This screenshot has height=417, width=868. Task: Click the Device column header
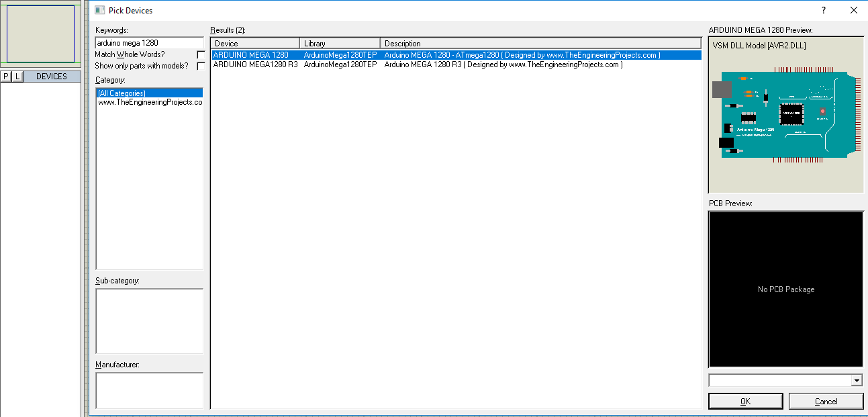tap(255, 44)
